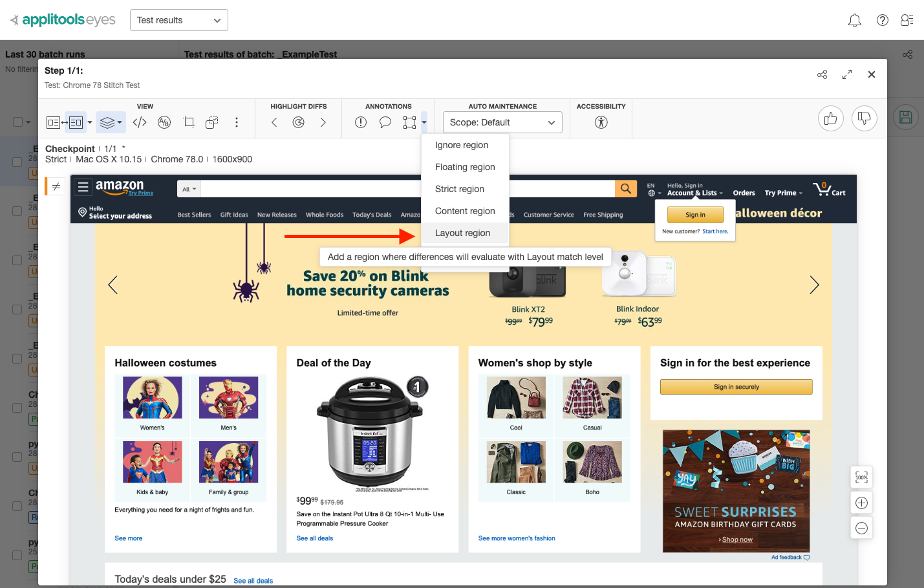Screen dimensions: 924x588
Task: Click the Amazon hamburger menu icon
Action: [83, 188]
